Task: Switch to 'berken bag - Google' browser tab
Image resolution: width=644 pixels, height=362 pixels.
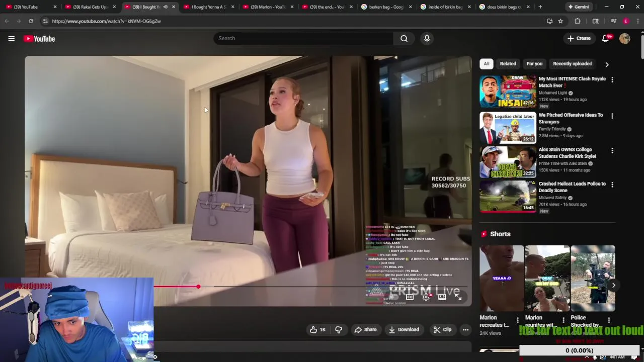Action: (x=386, y=7)
